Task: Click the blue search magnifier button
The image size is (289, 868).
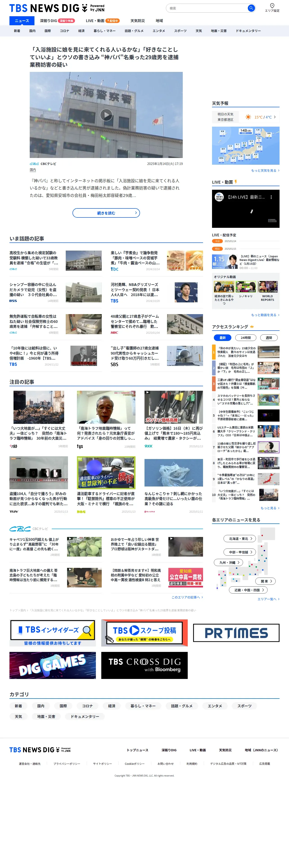Action: pyautogui.click(x=251, y=8)
